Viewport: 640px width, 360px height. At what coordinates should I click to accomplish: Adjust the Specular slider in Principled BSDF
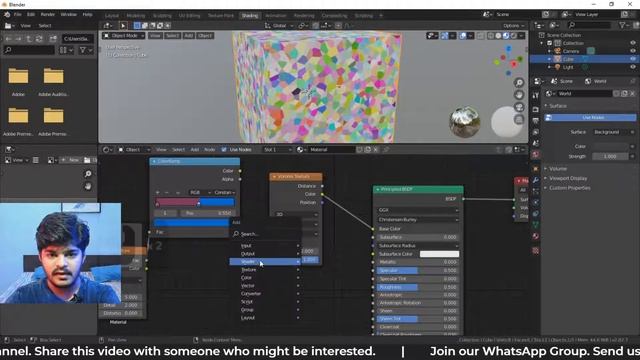point(418,270)
